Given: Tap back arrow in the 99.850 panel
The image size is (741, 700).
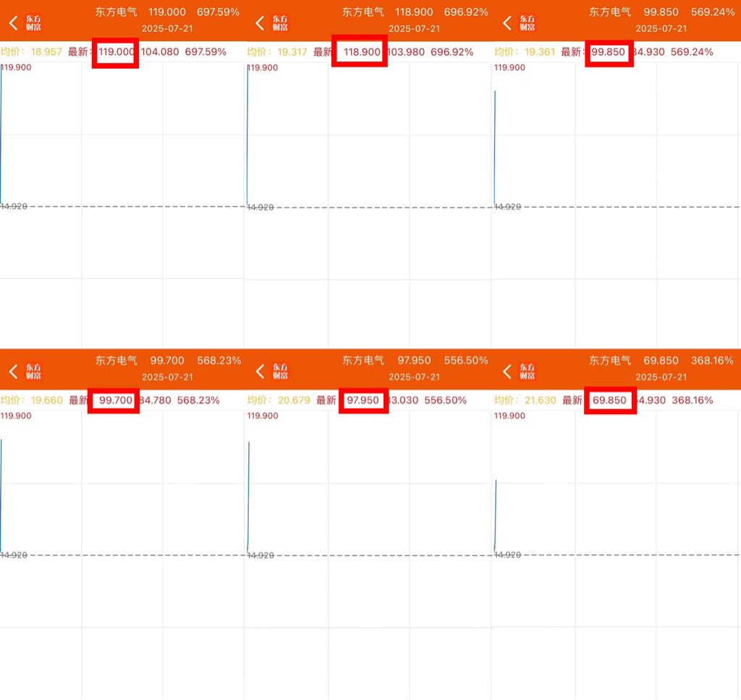Looking at the screenshot, I should click(507, 22).
